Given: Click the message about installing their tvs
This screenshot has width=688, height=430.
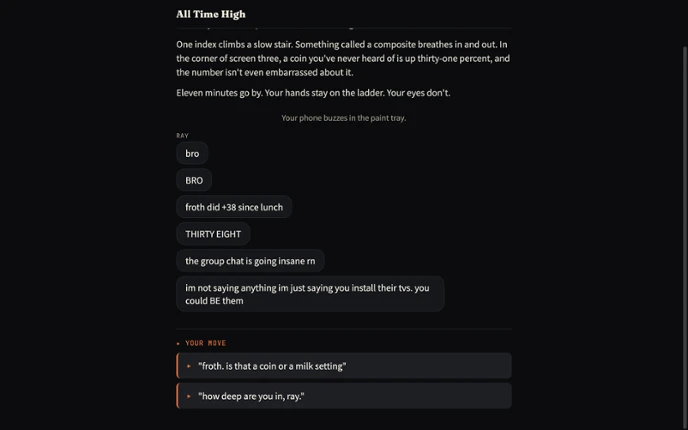Looking at the screenshot, I should (x=310, y=294).
